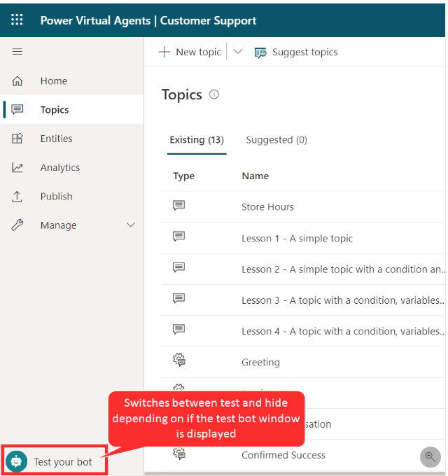448x476 pixels.
Task: Click the Suggest topics button
Action: [x=296, y=52]
